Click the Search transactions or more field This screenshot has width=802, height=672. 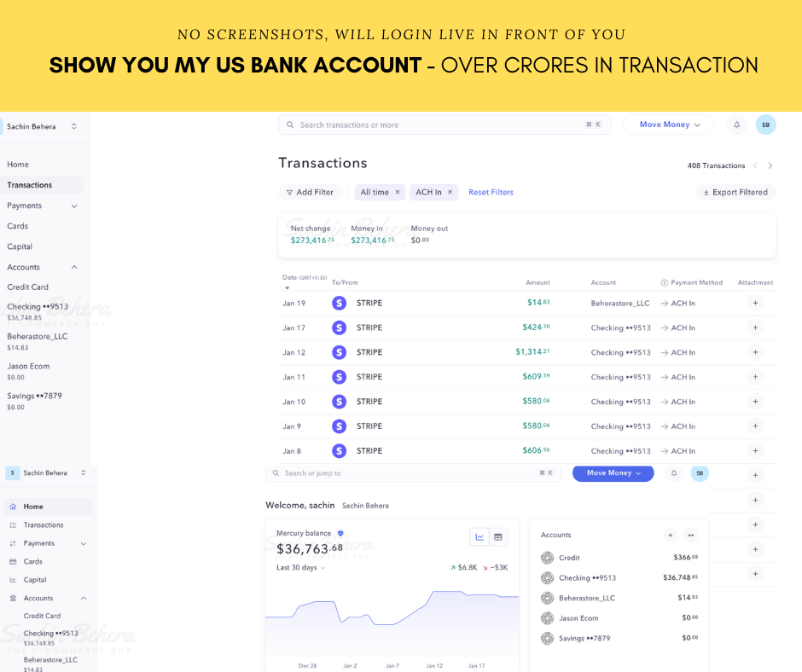435,125
